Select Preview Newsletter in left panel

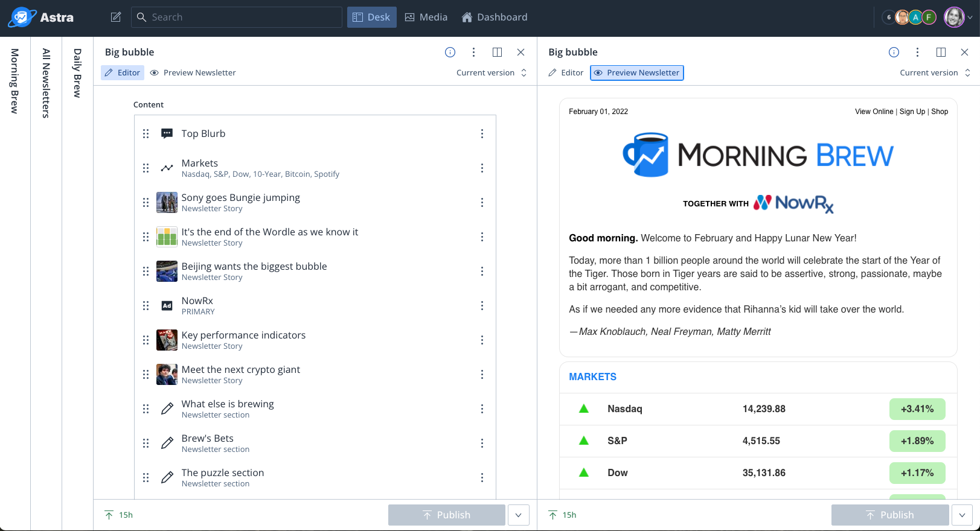(x=193, y=72)
